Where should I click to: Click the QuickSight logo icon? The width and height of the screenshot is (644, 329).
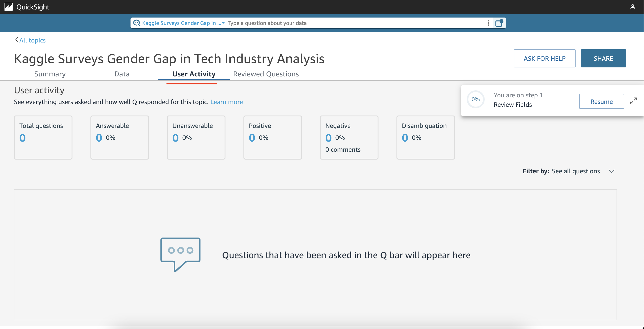pyautogui.click(x=8, y=7)
